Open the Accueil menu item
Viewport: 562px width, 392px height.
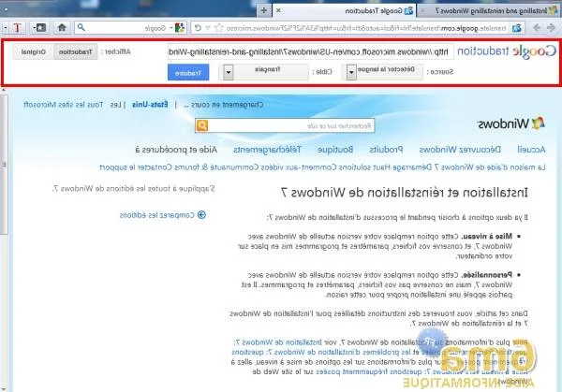pos(531,150)
